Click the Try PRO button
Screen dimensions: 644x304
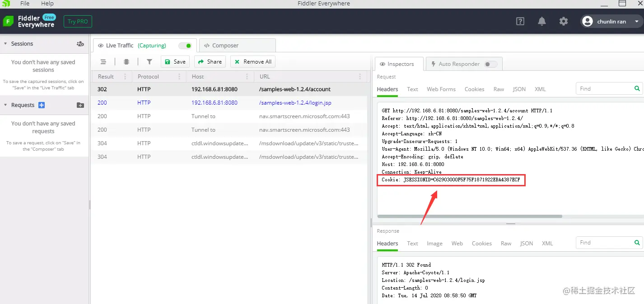pyautogui.click(x=78, y=21)
